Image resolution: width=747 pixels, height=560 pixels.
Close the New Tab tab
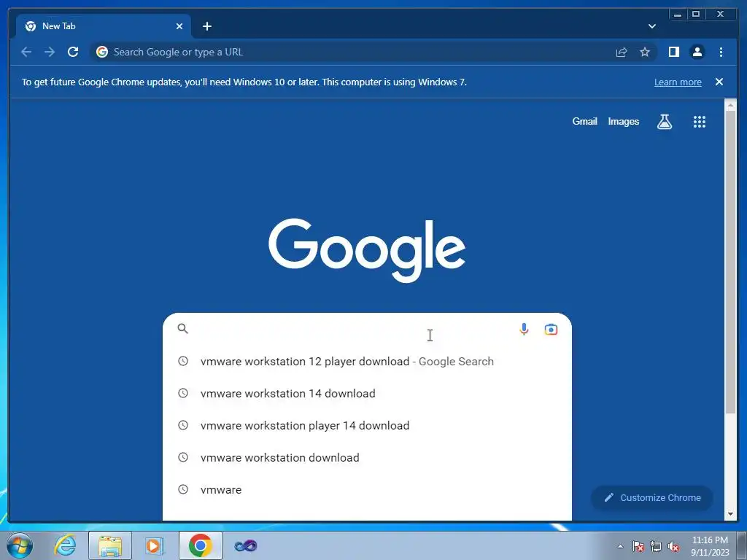point(179,26)
